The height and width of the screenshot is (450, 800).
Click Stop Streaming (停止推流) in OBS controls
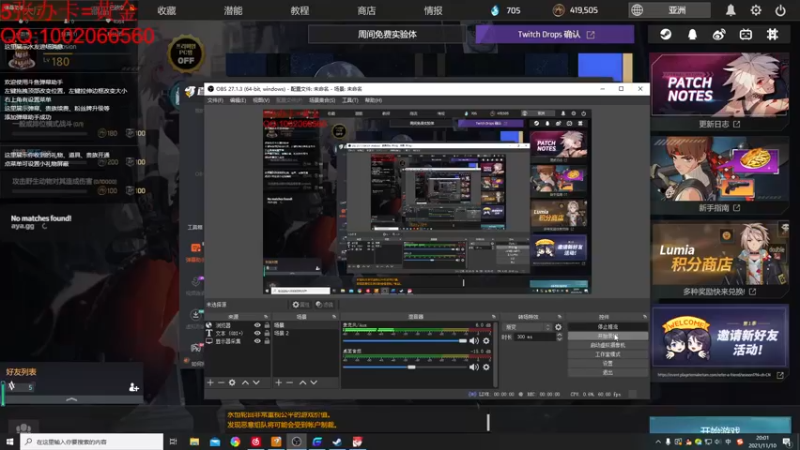(x=608, y=327)
